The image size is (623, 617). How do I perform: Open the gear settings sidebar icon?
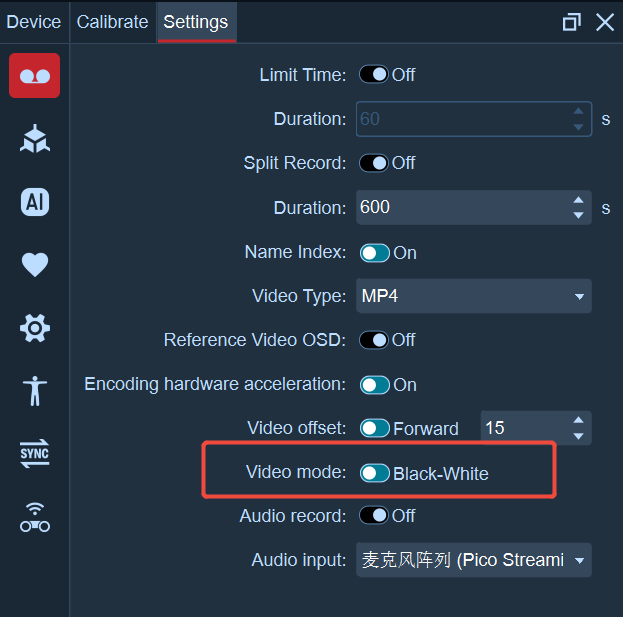click(x=35, y=328)
